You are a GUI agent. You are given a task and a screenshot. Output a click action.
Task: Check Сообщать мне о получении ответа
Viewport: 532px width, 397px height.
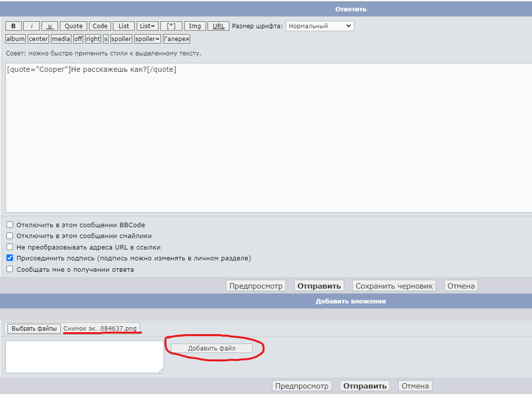10,269
